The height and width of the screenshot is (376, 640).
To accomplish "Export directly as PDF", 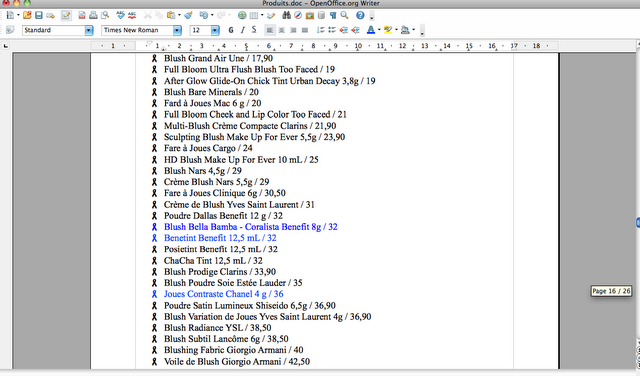I will (x=82, y=16).
